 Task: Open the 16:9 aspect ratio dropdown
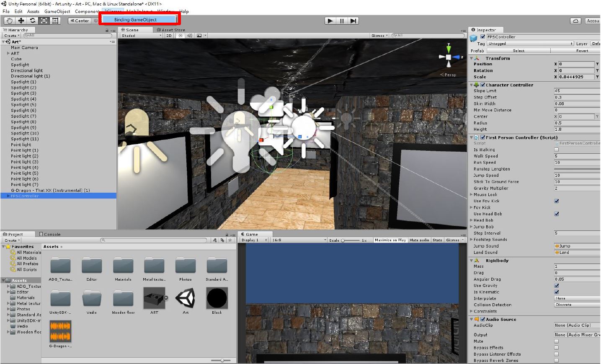click(299, 240)
